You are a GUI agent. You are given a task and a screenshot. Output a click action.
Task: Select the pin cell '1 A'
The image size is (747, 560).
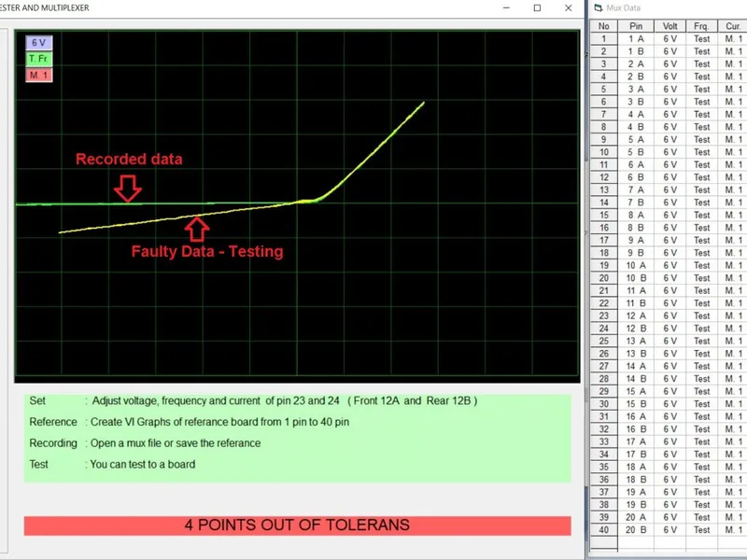[x=636, y=39]
